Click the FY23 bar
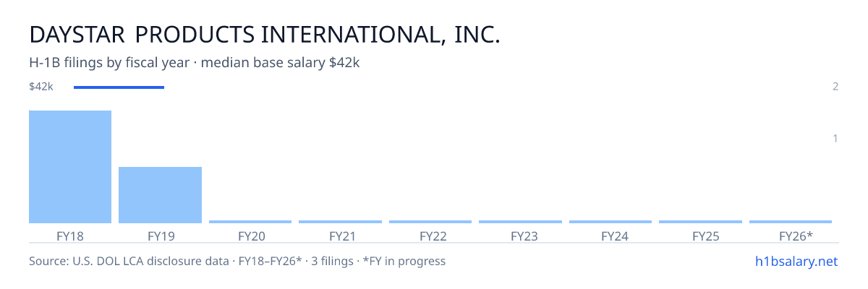Viewport: 868px width, 289px height. 520,222
